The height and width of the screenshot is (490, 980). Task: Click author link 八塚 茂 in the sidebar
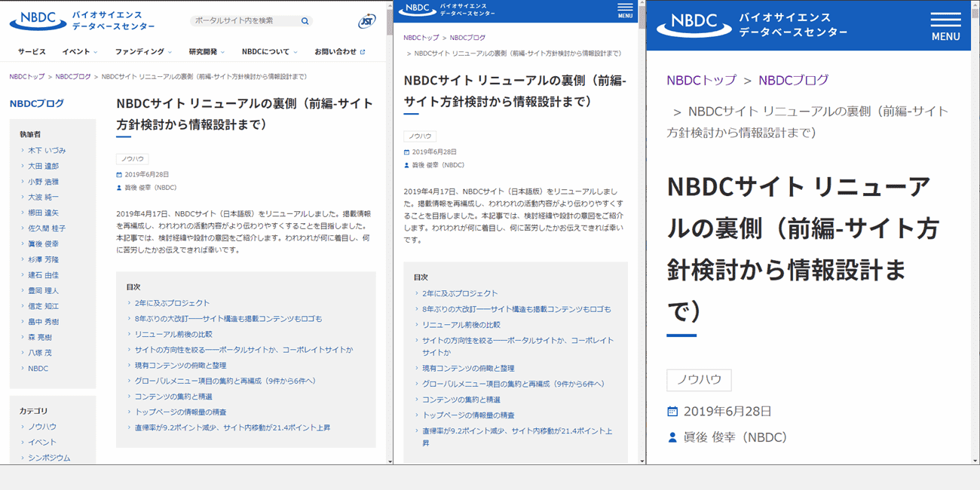tap(40, 353)
